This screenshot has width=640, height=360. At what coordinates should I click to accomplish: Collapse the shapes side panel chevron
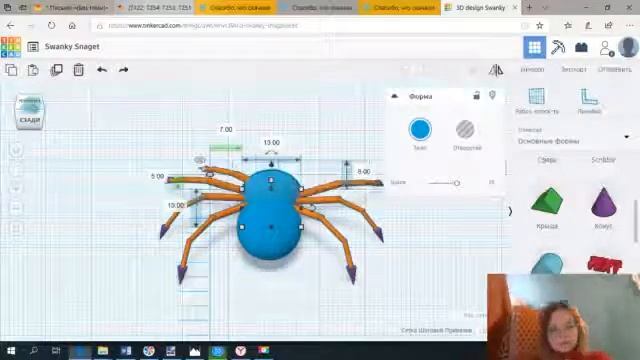tap(510, 211)
